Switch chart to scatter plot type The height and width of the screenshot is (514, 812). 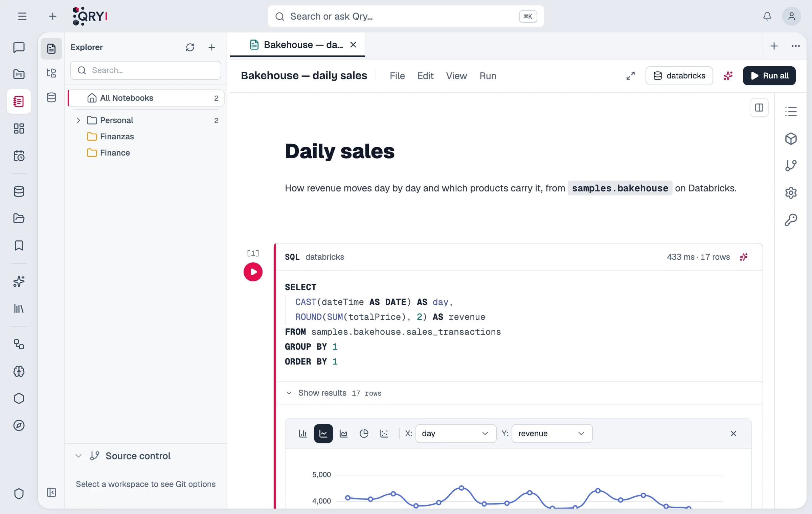(384, 434)
